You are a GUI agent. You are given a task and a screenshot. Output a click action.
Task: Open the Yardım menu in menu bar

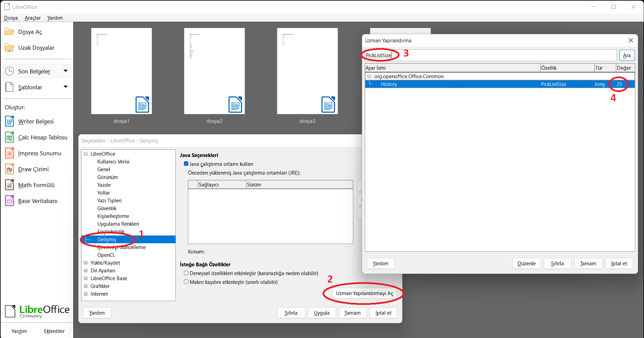55,18
